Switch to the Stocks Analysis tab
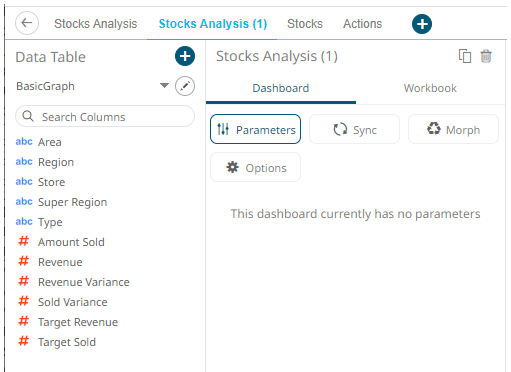The width and height of the screenshot is (511, 372). click(96, 24)
